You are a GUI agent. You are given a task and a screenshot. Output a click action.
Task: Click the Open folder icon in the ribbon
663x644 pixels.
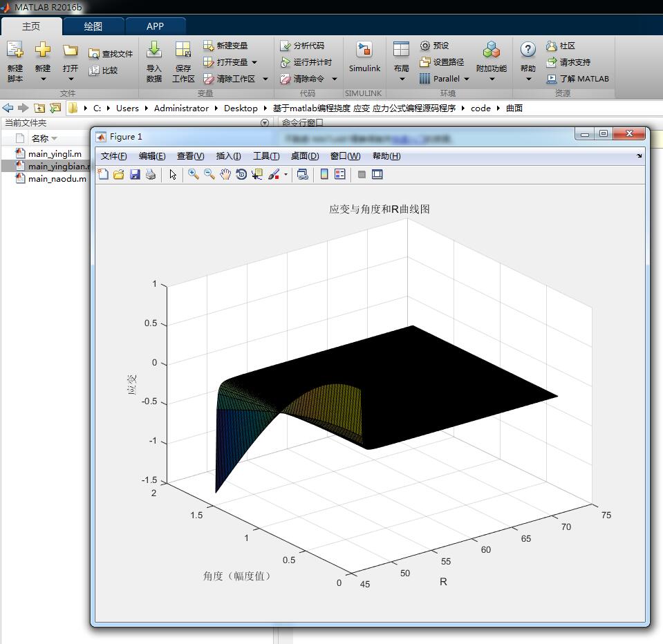(71, 50)
